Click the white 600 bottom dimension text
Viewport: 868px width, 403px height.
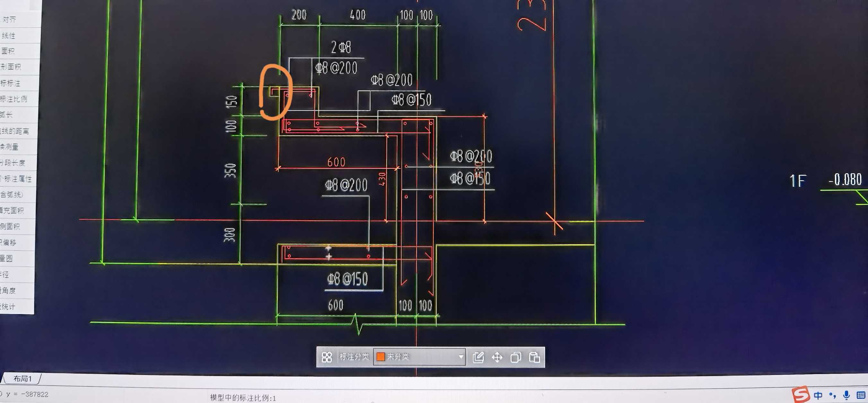click(335, 305)
